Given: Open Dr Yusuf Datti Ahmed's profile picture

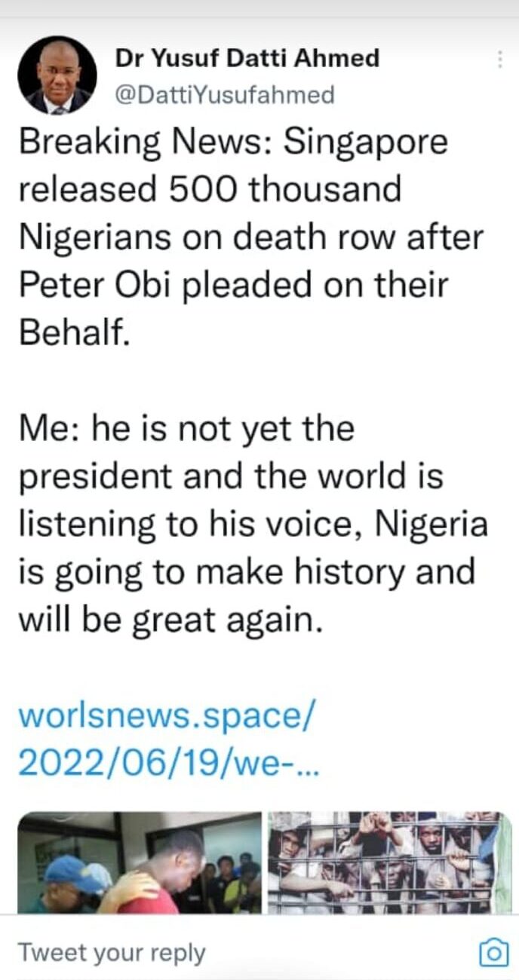Looking at the screenshot, I should (x=57, y=75).
